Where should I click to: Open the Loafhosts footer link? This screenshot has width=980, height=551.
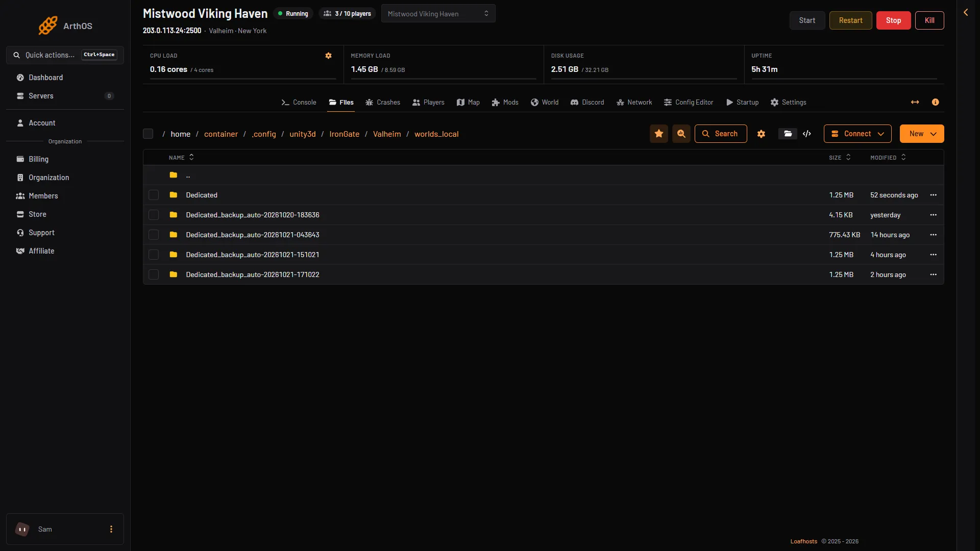[803, 541]
